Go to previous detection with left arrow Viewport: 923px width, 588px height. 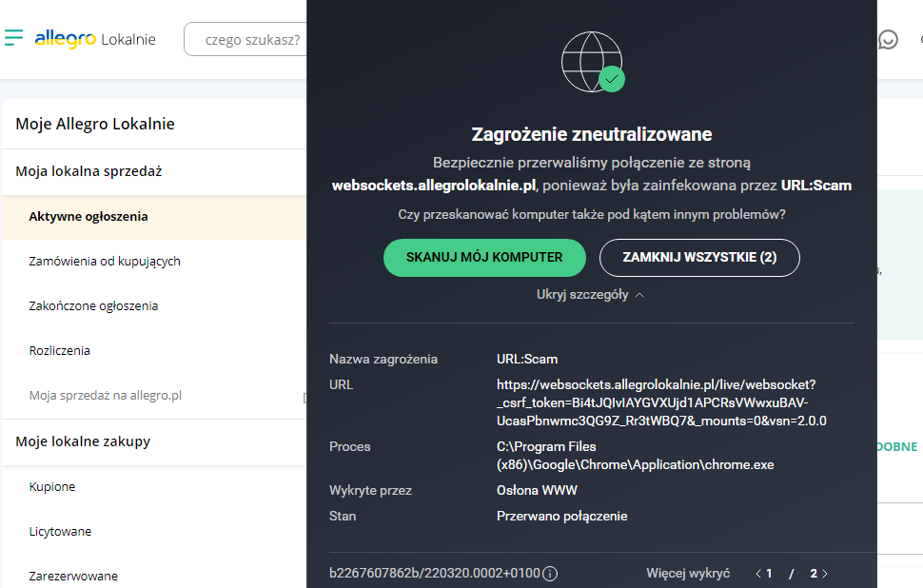[758, 574]
